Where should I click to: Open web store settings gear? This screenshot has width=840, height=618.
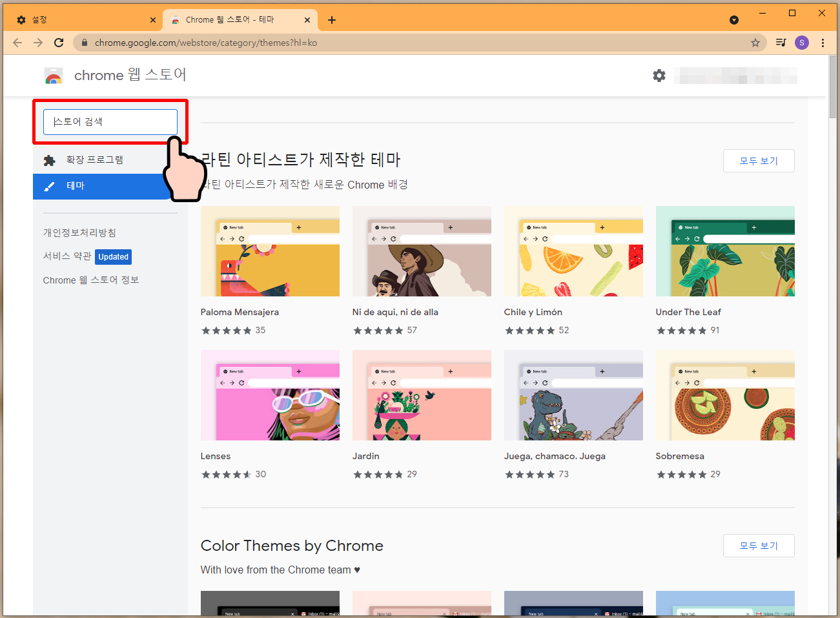tap(659, 76)
